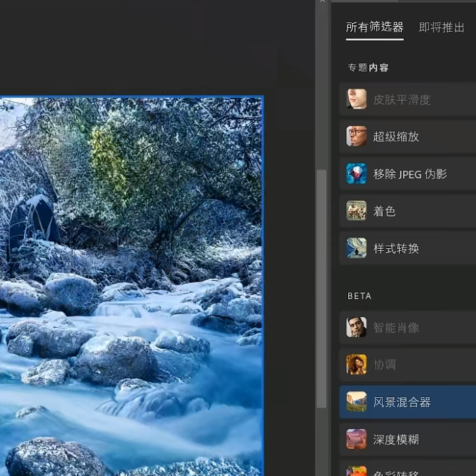Click the preview panel vertical scrollbar
The width and height of the screenshot is (476, 476).
point(322,288)
